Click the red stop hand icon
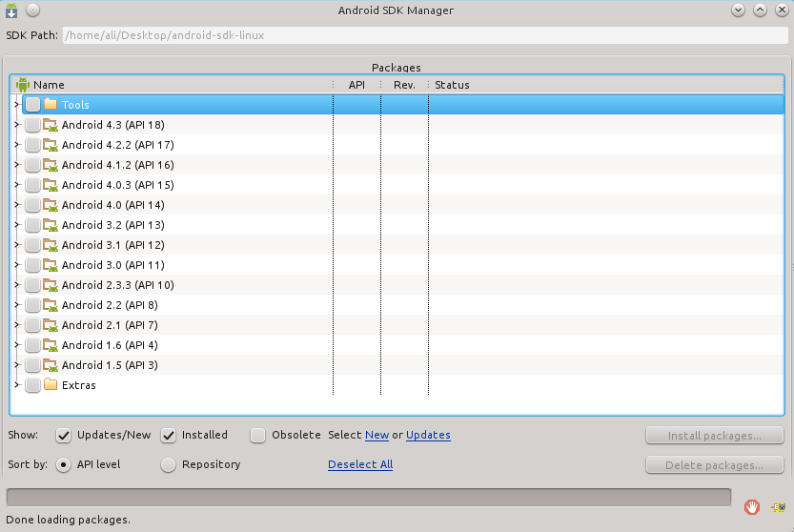794x532 pixels. [752, 506]
